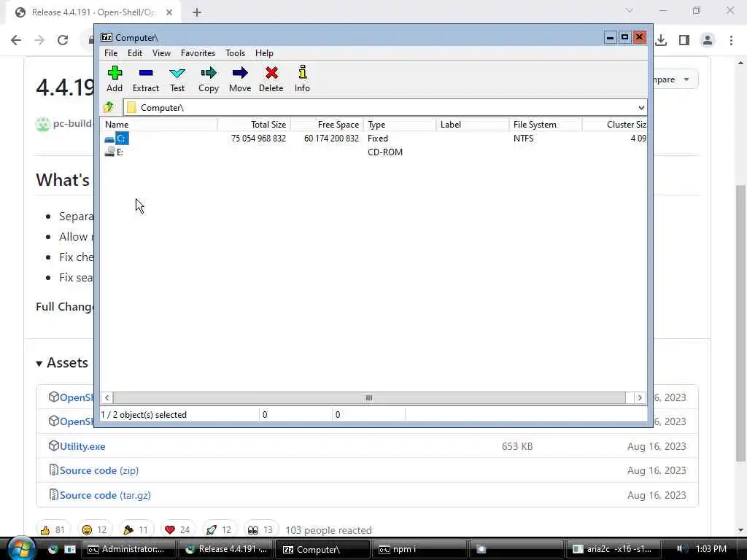
Task: Select the Release 4.4.191 browser tab
Action: [94, 12]
